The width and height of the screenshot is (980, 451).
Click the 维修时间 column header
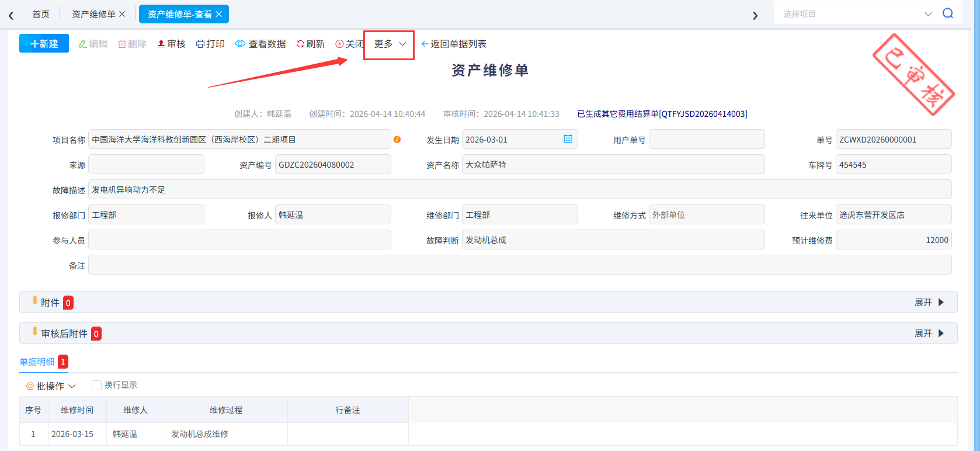coord(77,410)
